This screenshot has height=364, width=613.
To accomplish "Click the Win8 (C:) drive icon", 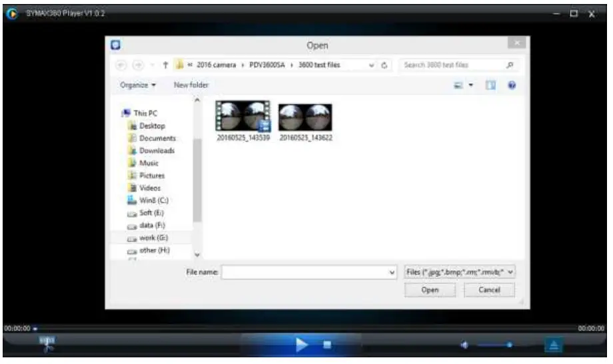I will coord(132,200).
